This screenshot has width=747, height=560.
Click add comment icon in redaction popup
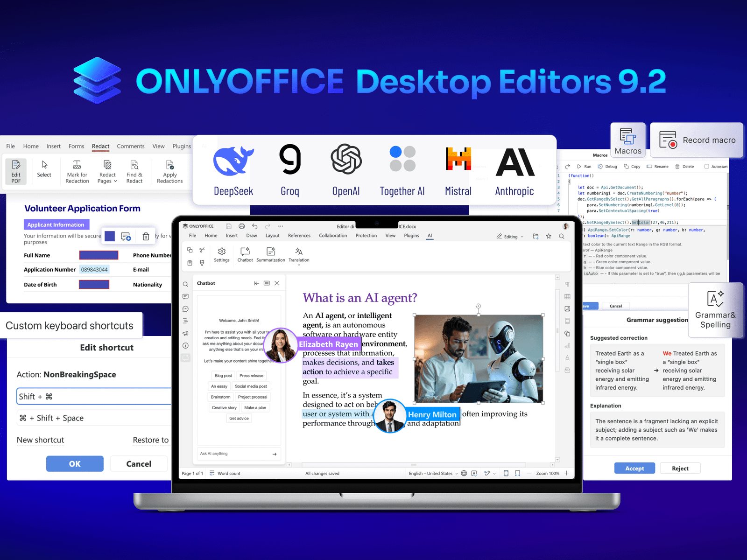[126, 237]
